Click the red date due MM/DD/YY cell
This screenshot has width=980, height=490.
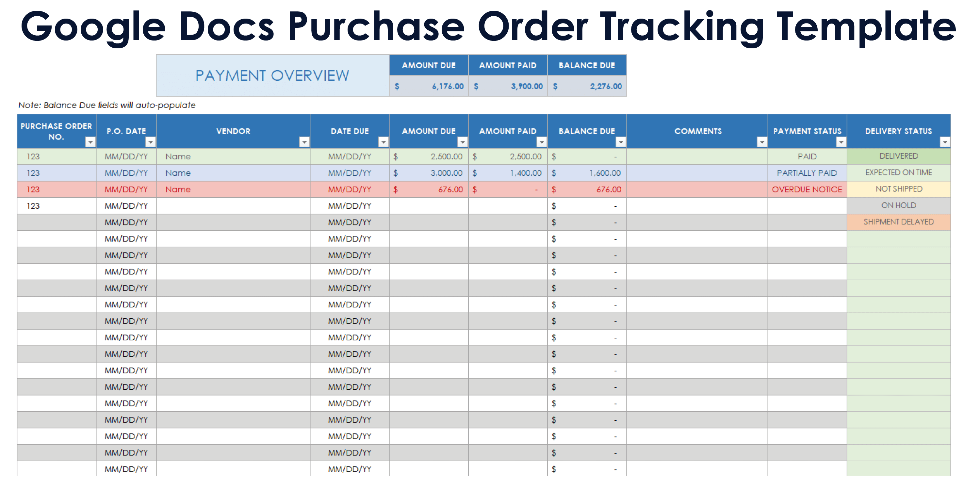coord(350,189)
